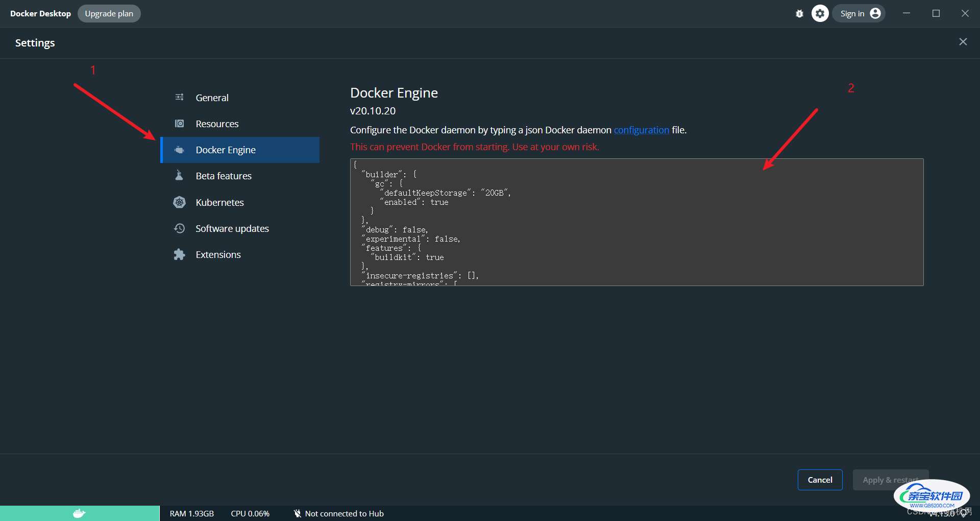Click the 'debug: false' line in editor
Screen dimensions: 980x521
click(x=395, y=230)
